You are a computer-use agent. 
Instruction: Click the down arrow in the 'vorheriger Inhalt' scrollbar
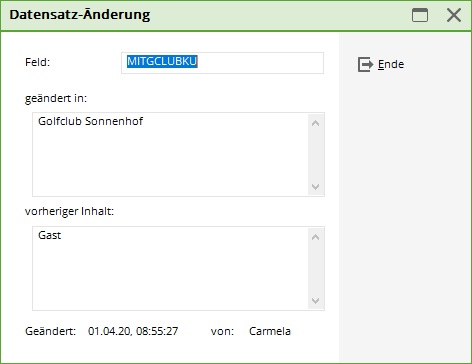click(315, 301)
